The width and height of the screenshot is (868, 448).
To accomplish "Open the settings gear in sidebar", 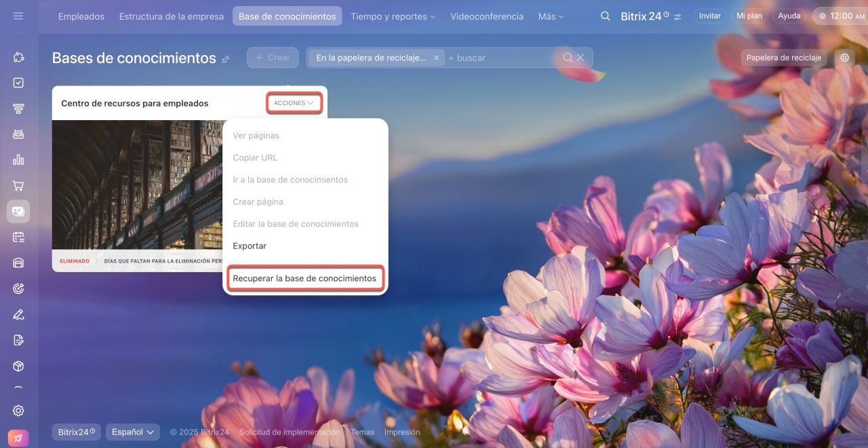I will [x=18, y=411].
